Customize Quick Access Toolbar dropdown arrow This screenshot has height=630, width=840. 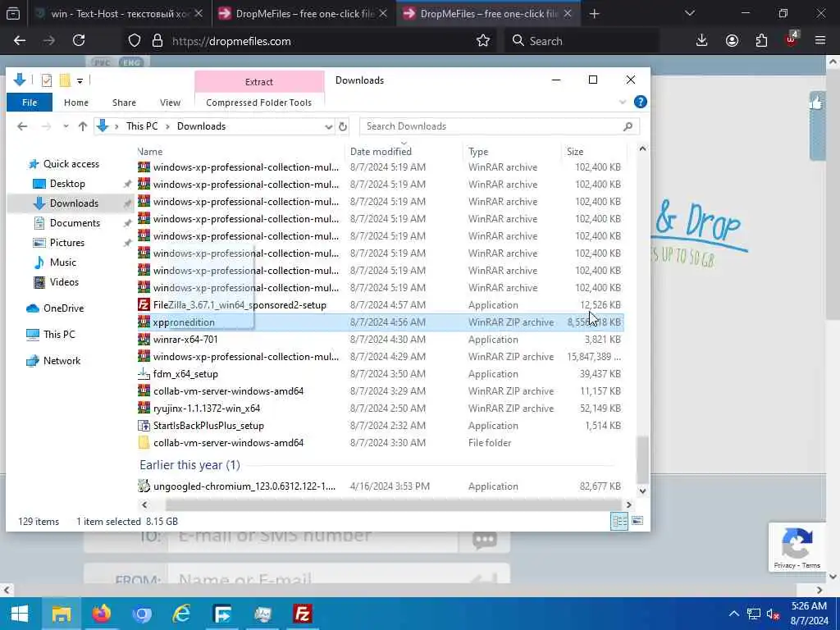point(80,81)
